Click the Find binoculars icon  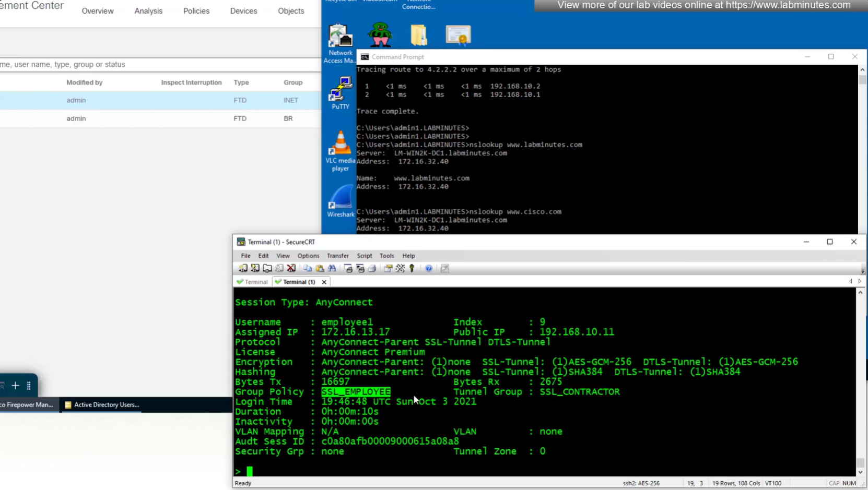click(x=332, y=268)
